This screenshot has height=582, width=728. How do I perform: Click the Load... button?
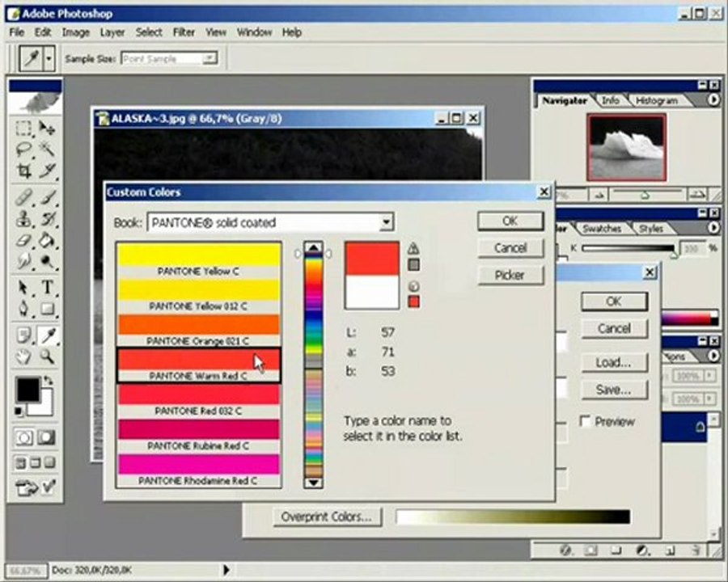tap(614, 362)
